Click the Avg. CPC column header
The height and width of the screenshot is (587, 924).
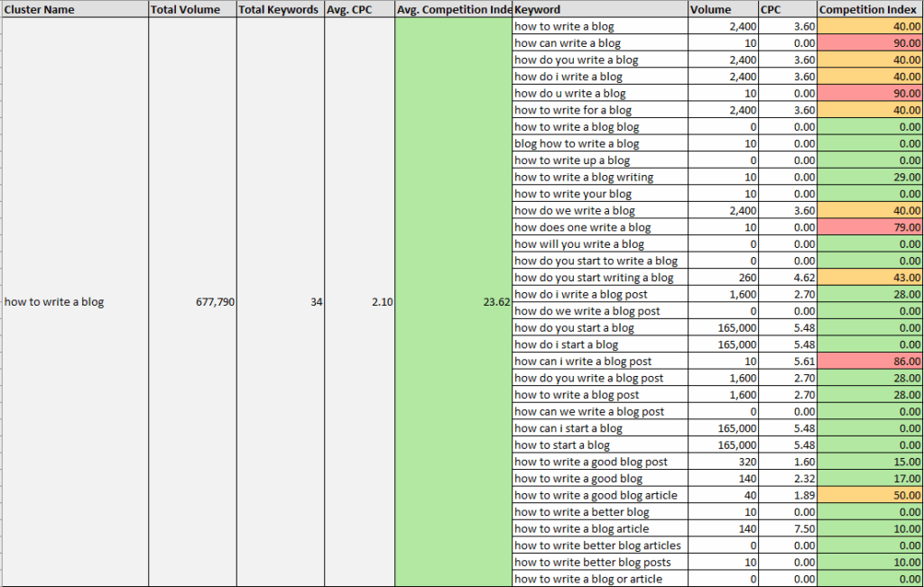(x=350, y=9)
